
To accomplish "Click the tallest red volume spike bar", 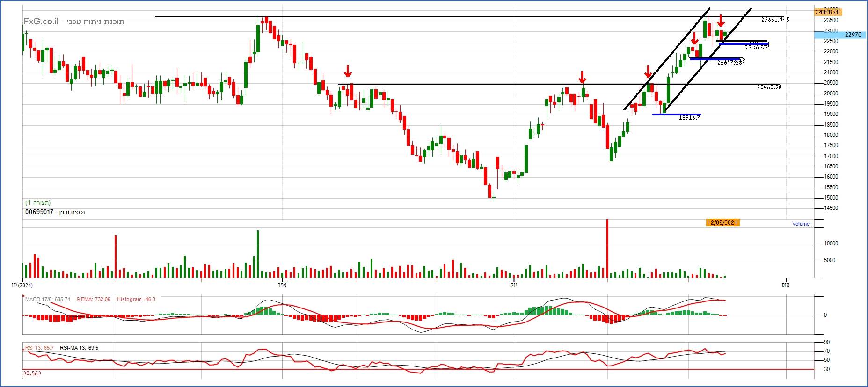I will point(607,248).
